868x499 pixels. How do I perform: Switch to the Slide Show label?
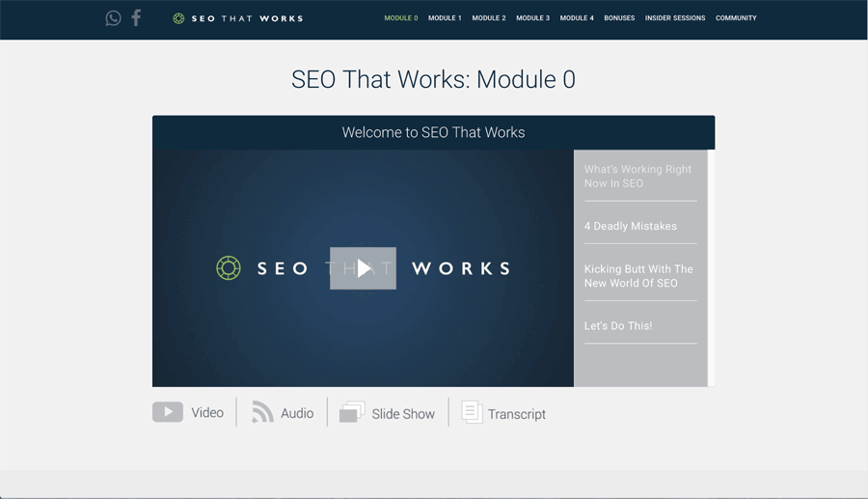tap(403, 414)
